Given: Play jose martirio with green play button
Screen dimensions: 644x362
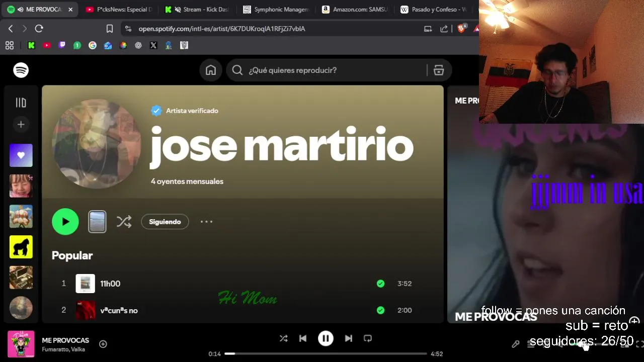Looking at the screenshot, I should click(65, 222).
